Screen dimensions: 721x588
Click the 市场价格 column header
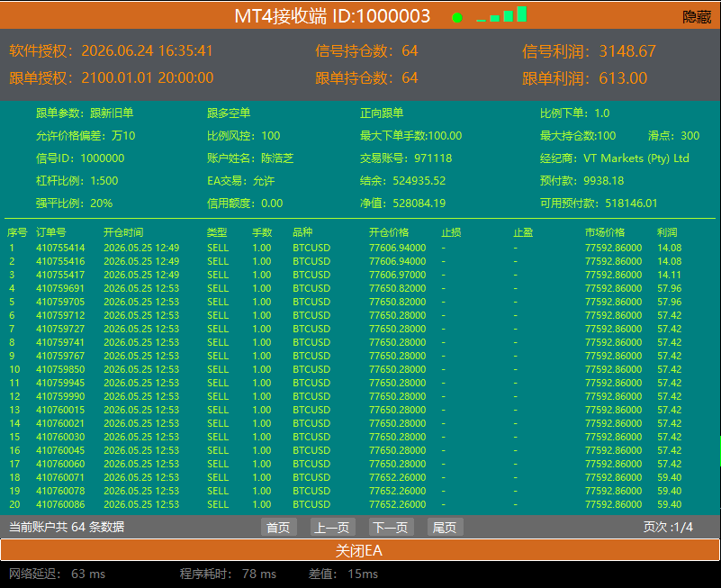pyautogui.click(x=605, y=232)
